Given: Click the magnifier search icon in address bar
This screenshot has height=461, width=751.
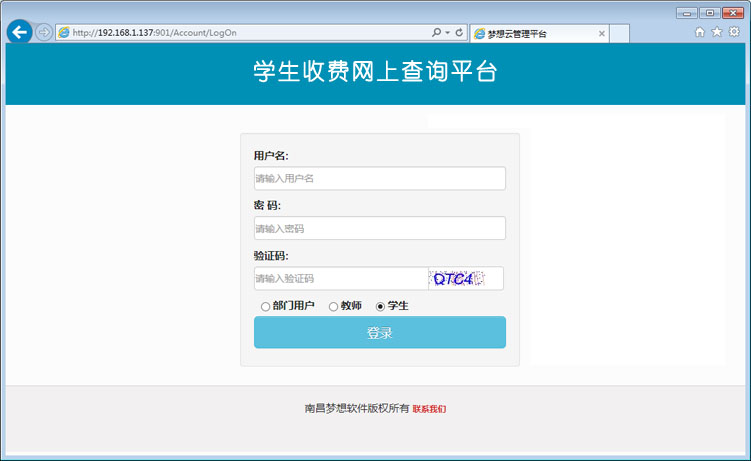Looking at the screenshot, I should coord(436,33).
